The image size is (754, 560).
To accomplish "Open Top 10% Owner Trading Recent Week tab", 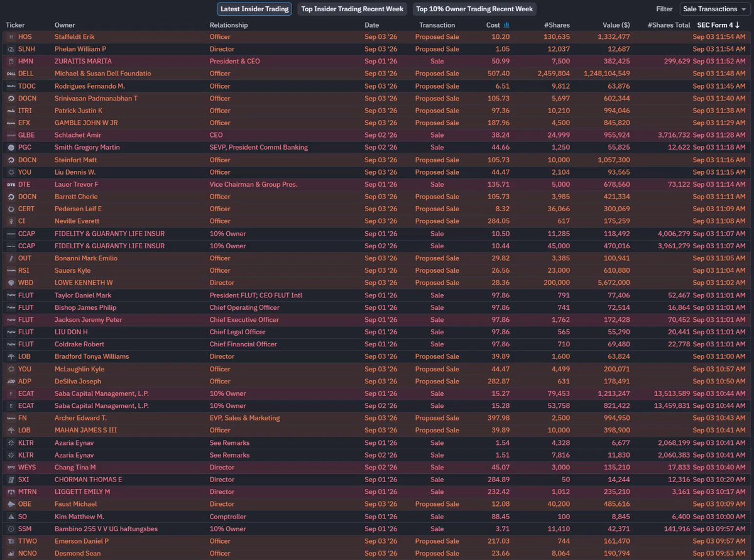I will (475, 9).
